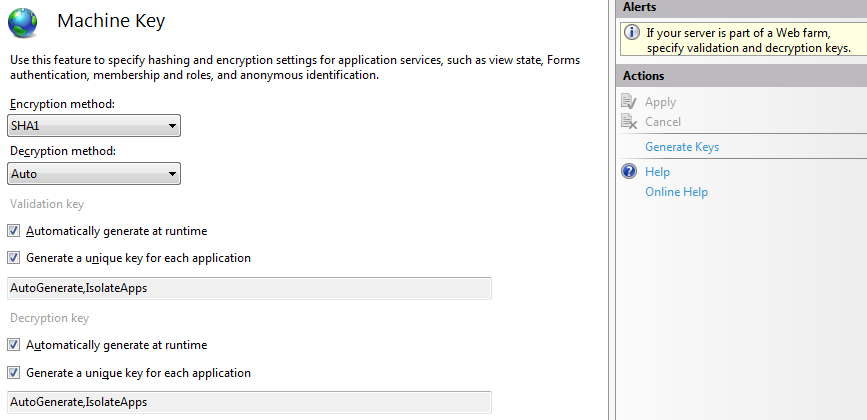Click the Apply action text

[x=660, y=102]
